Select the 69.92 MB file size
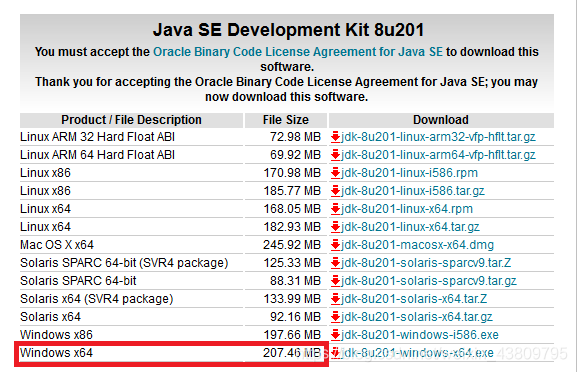This screenshot has height=372, width=577. coord(295,155)
